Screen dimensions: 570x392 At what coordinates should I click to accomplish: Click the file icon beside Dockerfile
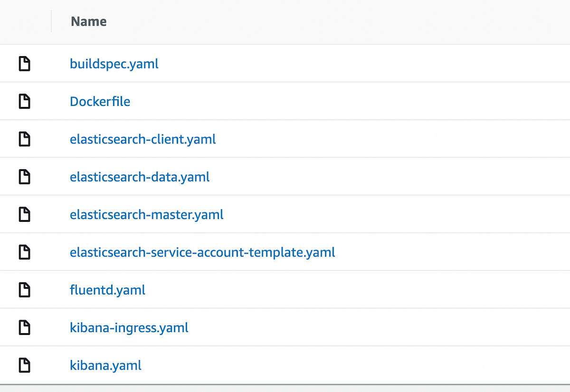(x=24, y=101)
